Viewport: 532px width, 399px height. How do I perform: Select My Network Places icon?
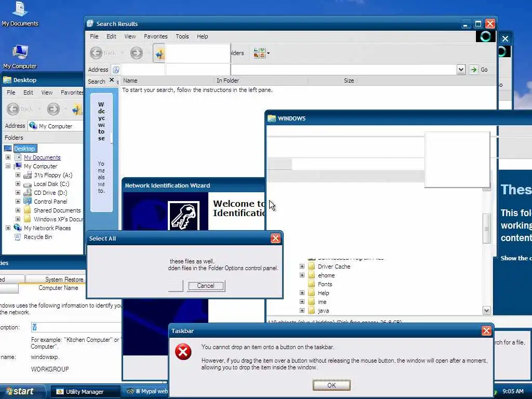(18, 228)
